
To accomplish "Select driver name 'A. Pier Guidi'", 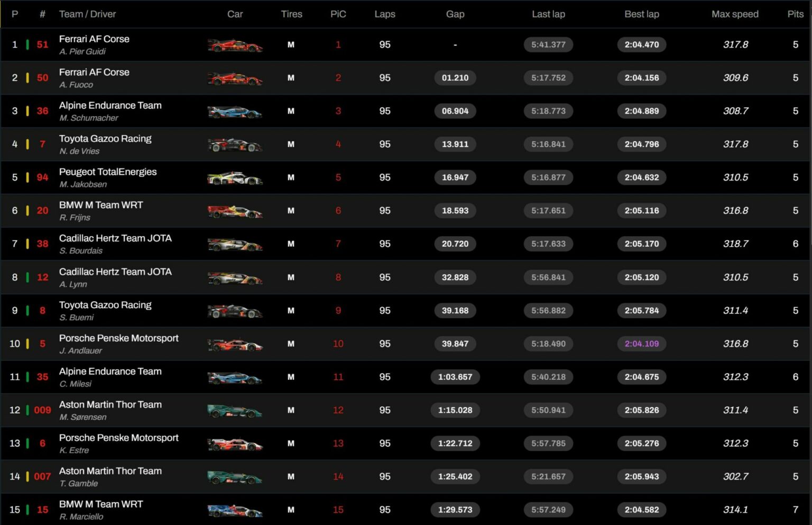I will click(82, 52).
